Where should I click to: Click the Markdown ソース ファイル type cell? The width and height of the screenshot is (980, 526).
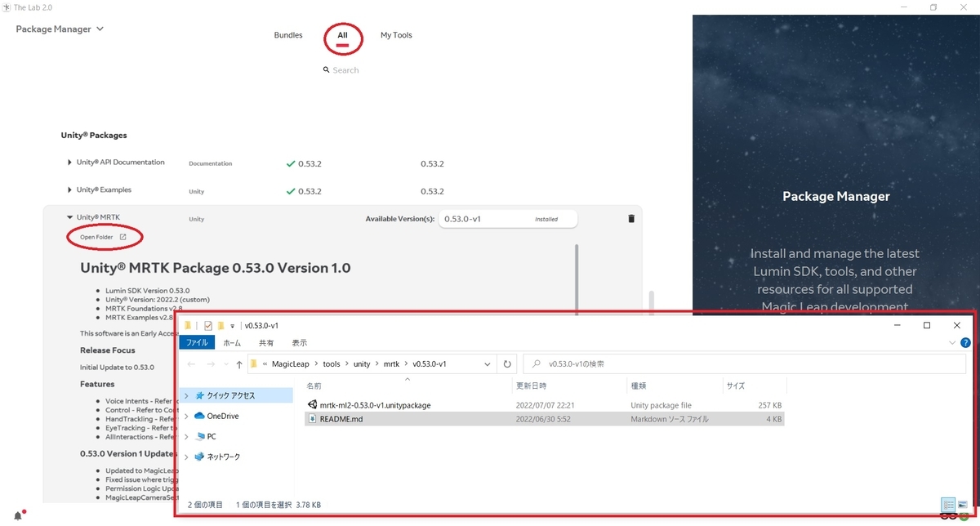[x=670, y=419]
